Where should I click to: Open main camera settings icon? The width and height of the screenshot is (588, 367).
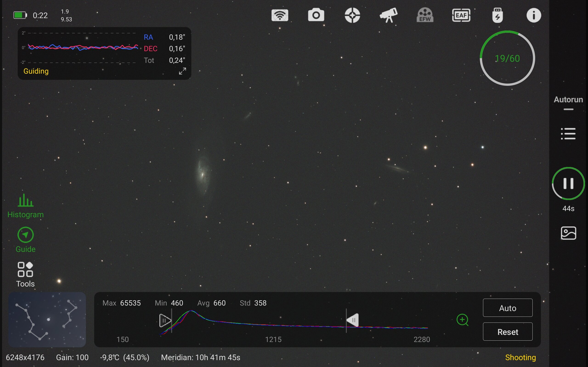316,16
